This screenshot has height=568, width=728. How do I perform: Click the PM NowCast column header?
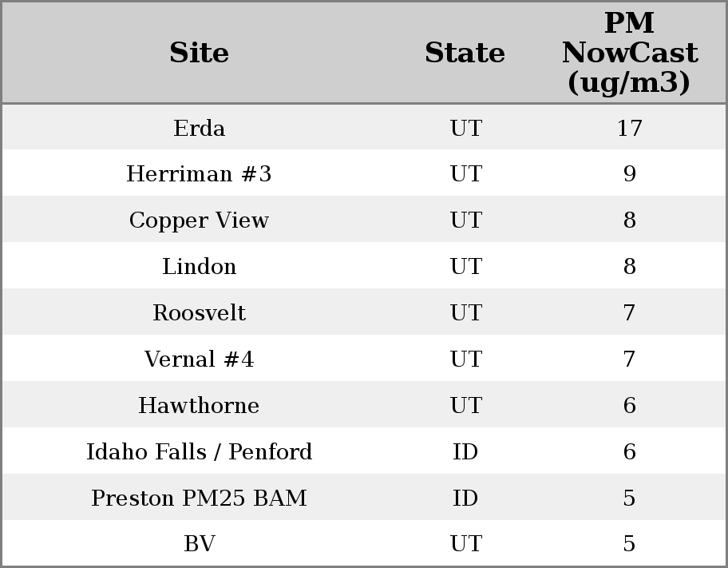coord(629,54)
